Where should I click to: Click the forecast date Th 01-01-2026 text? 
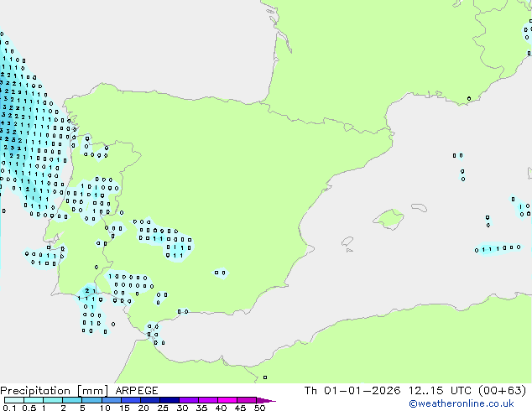352,391
